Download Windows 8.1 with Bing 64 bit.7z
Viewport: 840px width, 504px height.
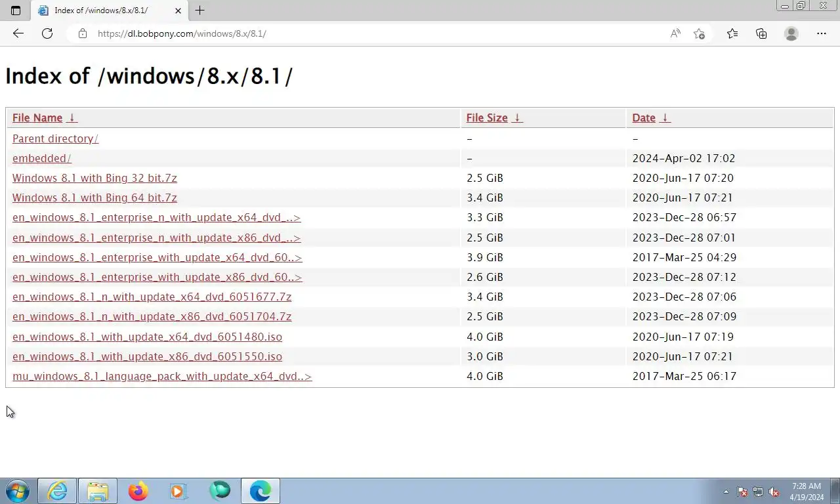(x=94, y=198)
